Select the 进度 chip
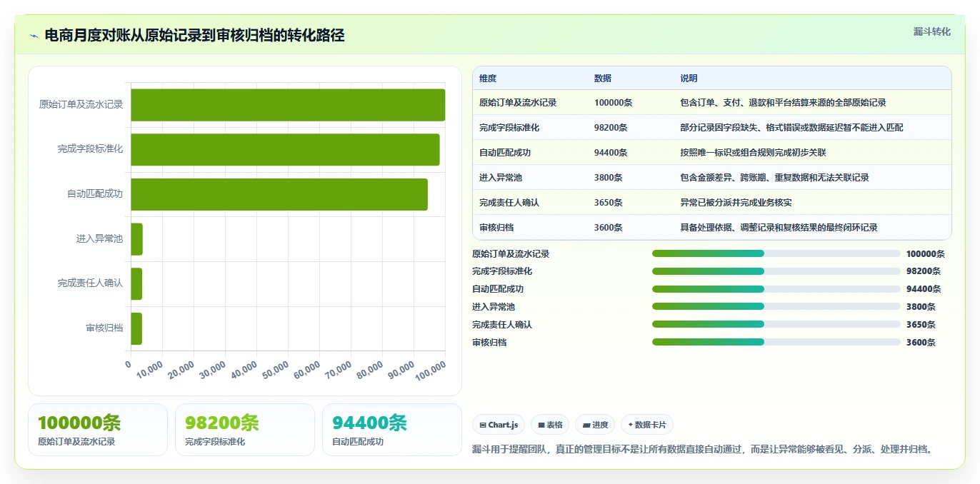Image resolution: width=980 pixels, height=484 pixels. [595, 425]
